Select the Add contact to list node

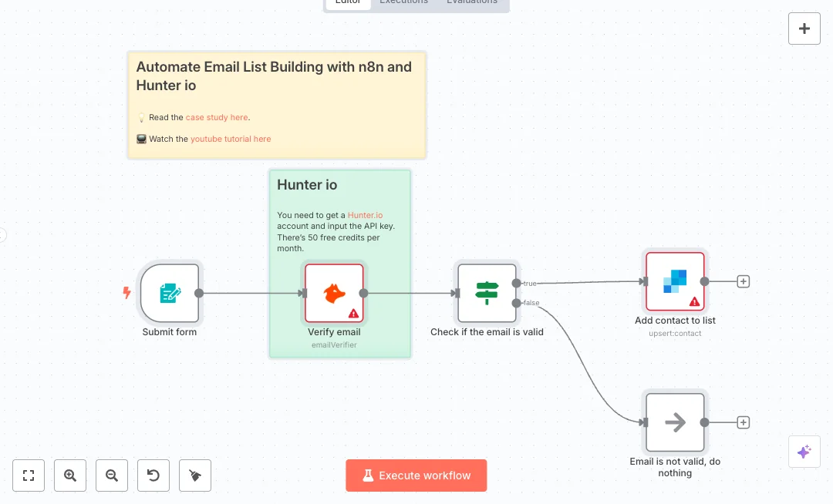(675, 281)
